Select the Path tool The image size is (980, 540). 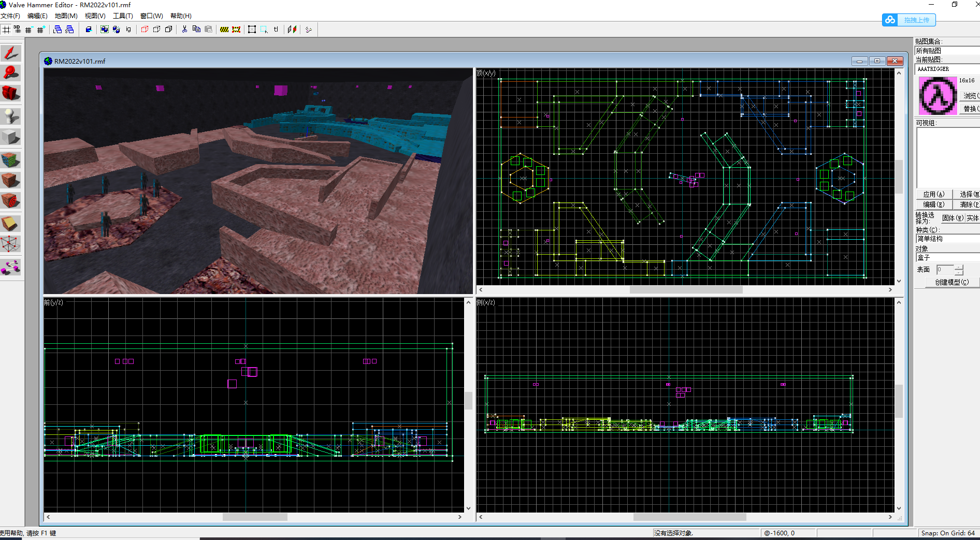pos(11,267)
